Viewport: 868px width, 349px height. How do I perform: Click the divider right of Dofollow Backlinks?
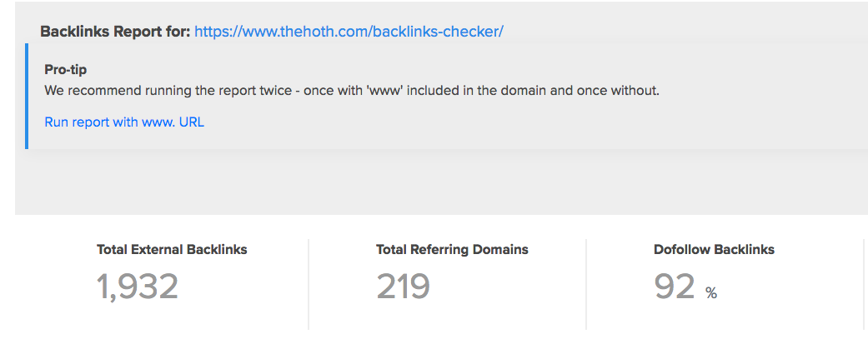coord(864,284)
